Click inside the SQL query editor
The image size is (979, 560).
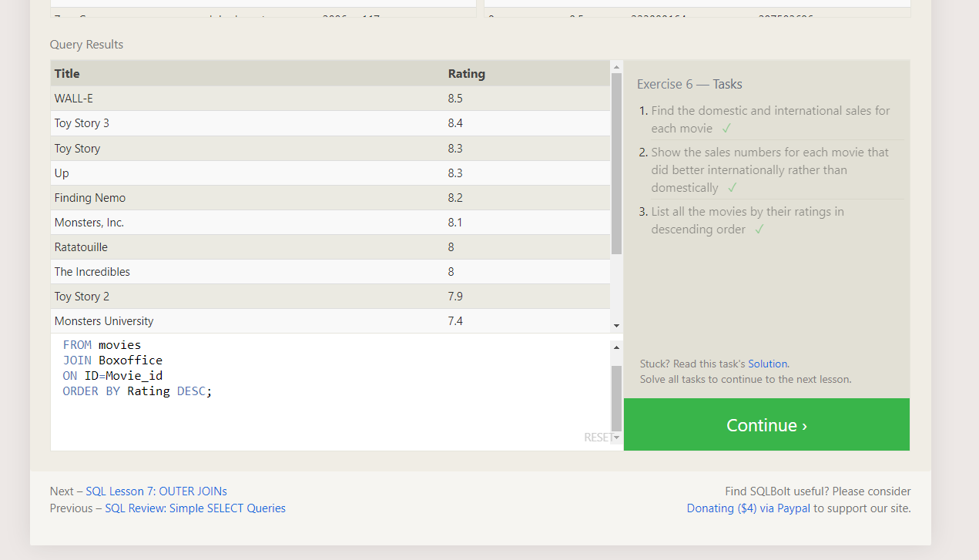pos(331,393)
